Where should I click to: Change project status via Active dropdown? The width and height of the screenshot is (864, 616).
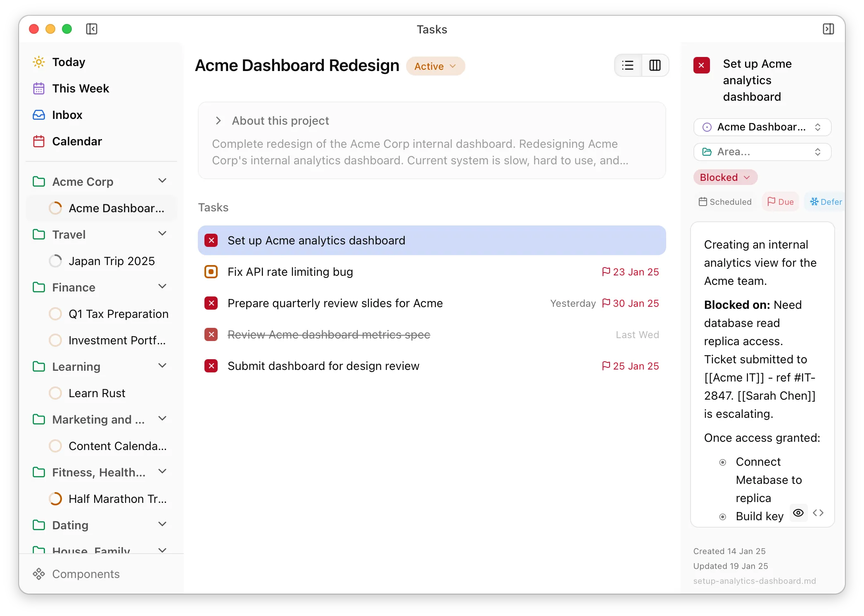pyautogui.click(x=435, y=66)
